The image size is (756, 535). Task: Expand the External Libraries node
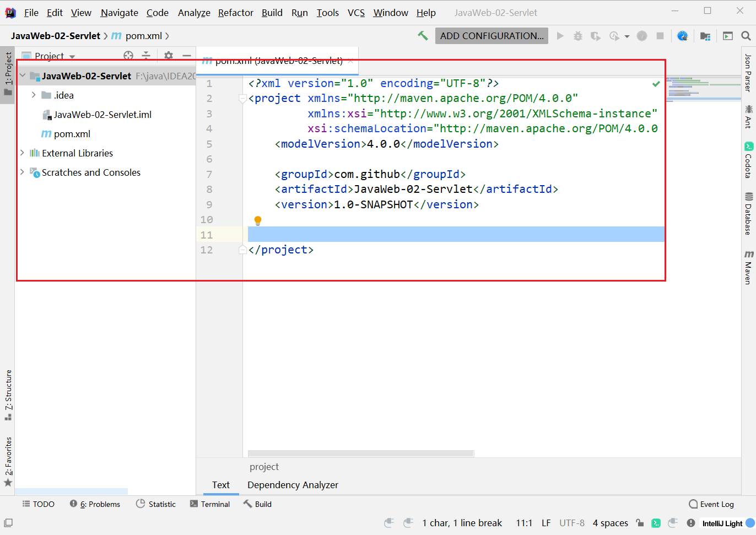coord(23,153)
